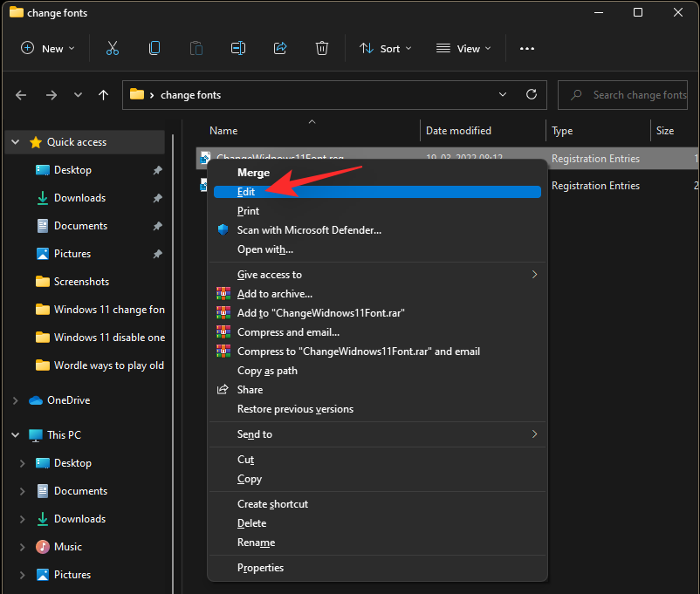Open the Send to submenu
Viewport: 700px width, 594px height.
point(377,434)
